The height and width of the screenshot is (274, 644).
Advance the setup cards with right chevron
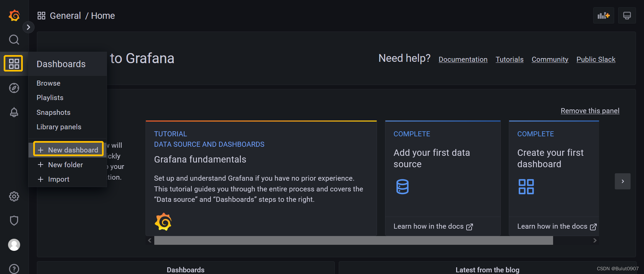click(623, 181)
